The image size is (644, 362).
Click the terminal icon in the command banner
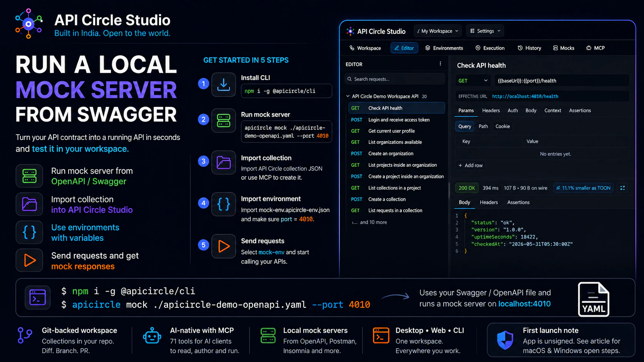pyautogui.click(x=38, y=297)
